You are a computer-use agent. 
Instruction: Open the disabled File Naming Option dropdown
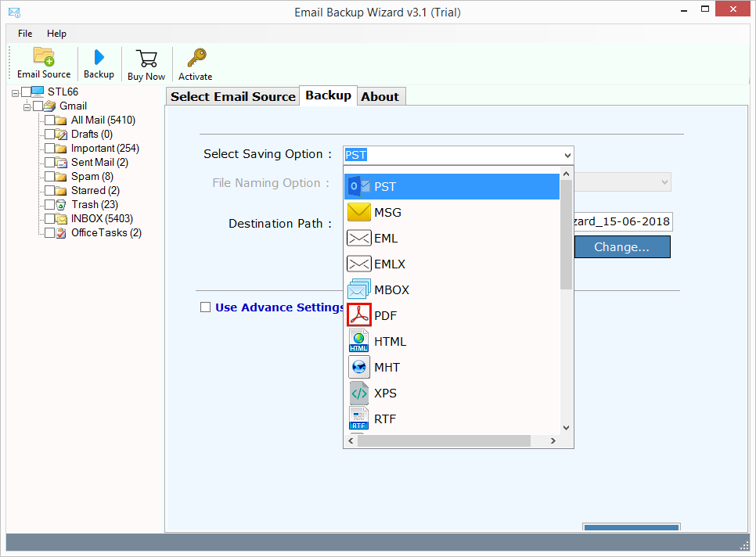pos(664,182)
